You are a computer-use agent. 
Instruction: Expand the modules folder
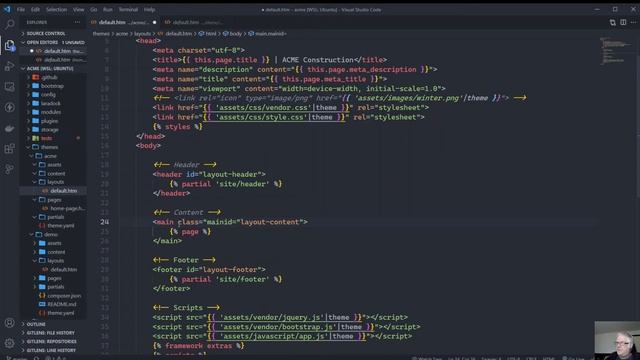[51, 112]
